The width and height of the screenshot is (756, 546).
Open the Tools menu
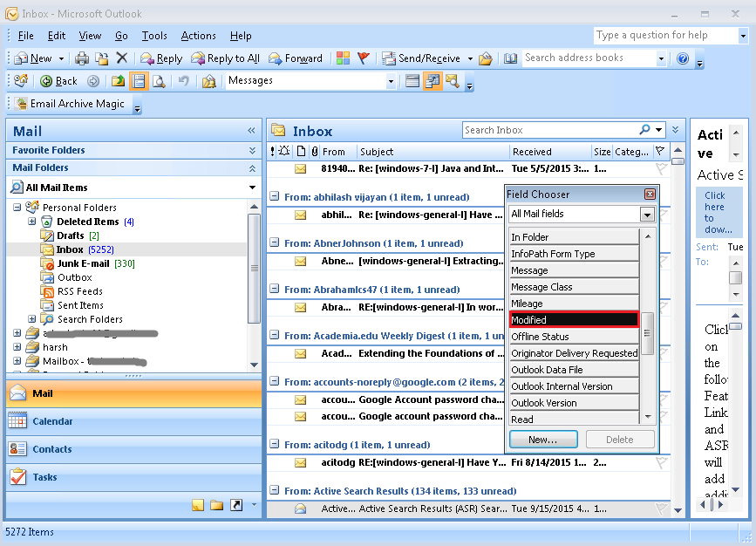pyautogui.click(x=154, y=36)
